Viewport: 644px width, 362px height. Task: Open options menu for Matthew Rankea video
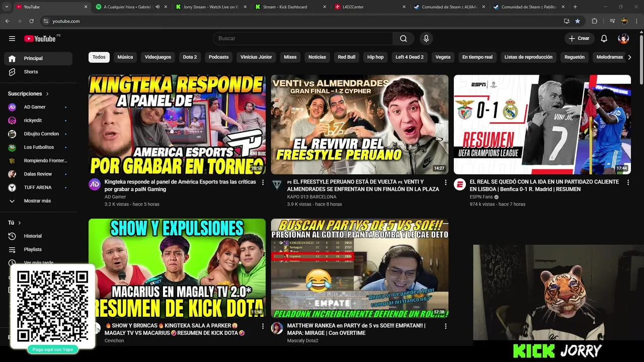pos(445,326)
